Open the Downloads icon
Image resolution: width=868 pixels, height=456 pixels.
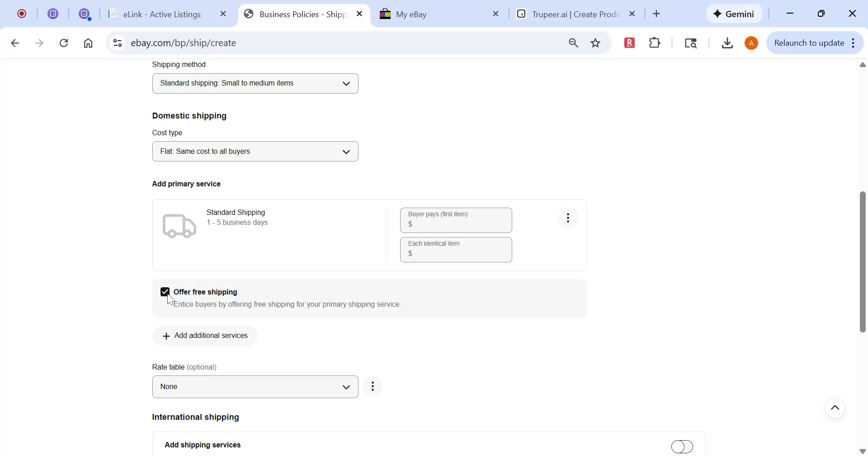(727, 43)
